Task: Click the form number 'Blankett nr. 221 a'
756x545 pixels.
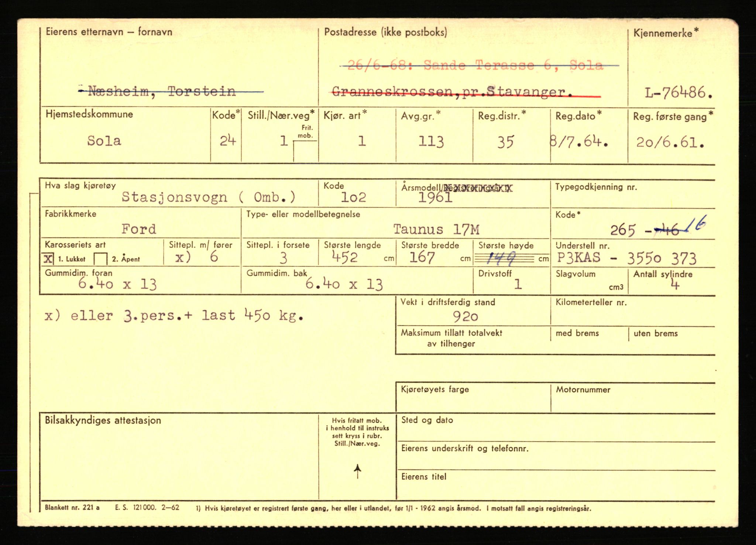Action: 72,508
